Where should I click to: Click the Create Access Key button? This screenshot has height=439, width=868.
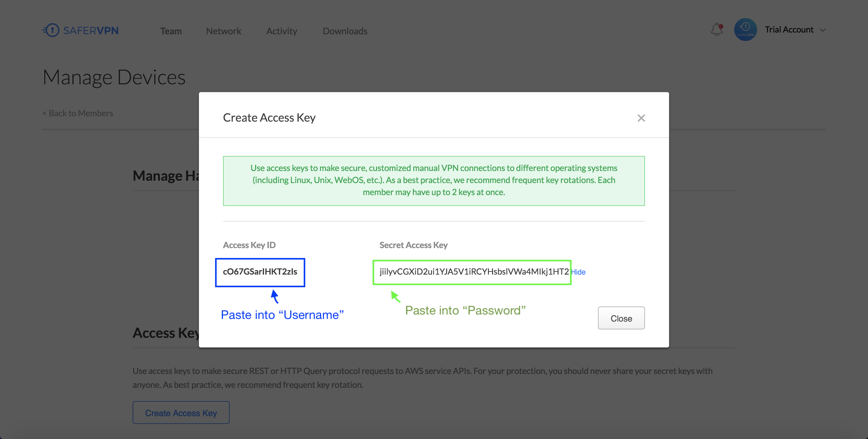pos(181,413)
